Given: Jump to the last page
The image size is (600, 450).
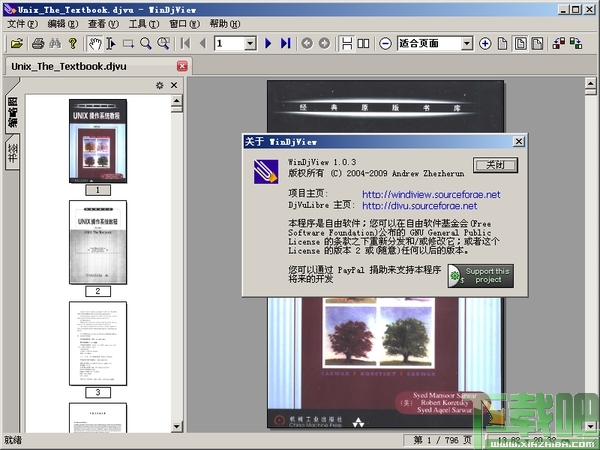Looking at the screenshot, I should 286,44.
